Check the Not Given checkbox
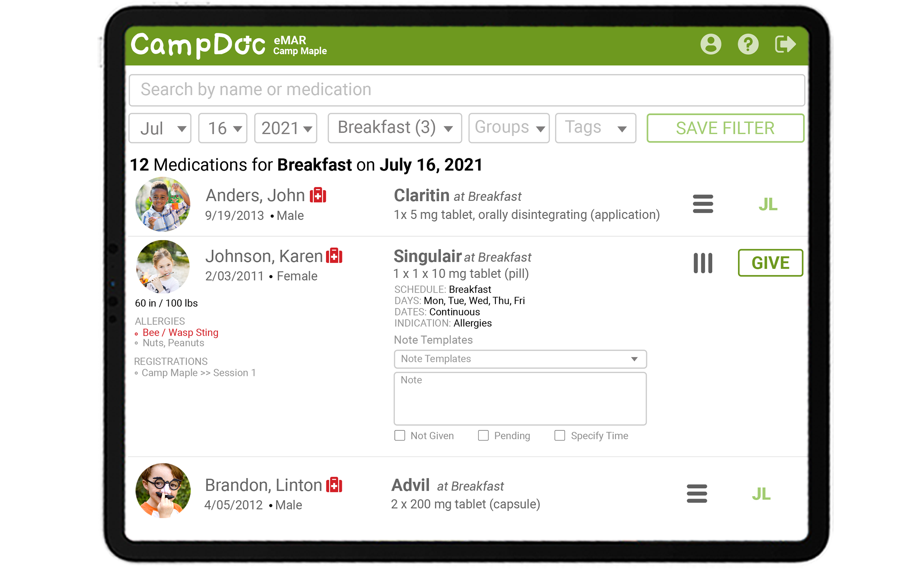This screenshot has height=578, width=924. [400, 435]
